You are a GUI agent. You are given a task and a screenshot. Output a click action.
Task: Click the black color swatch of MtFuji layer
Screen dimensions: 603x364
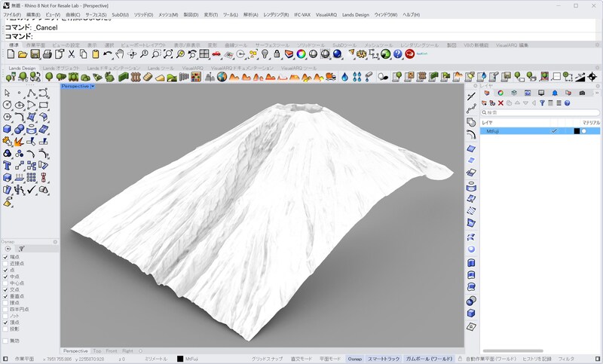coord(577,131)
